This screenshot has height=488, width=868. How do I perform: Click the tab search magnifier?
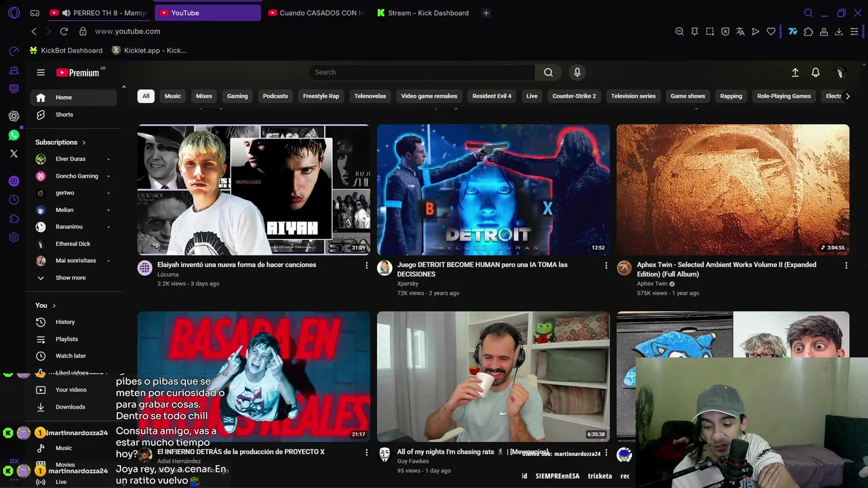[x=808, y=13]
